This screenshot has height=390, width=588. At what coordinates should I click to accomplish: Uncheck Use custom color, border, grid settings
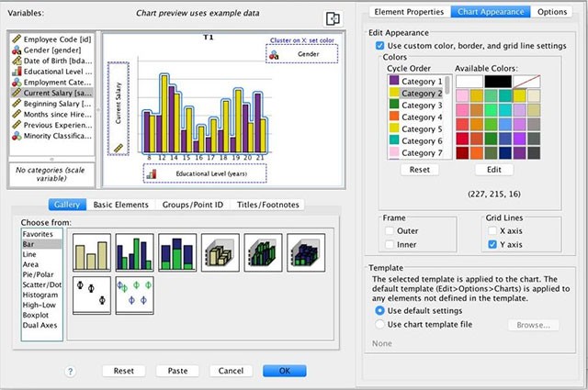380,45
